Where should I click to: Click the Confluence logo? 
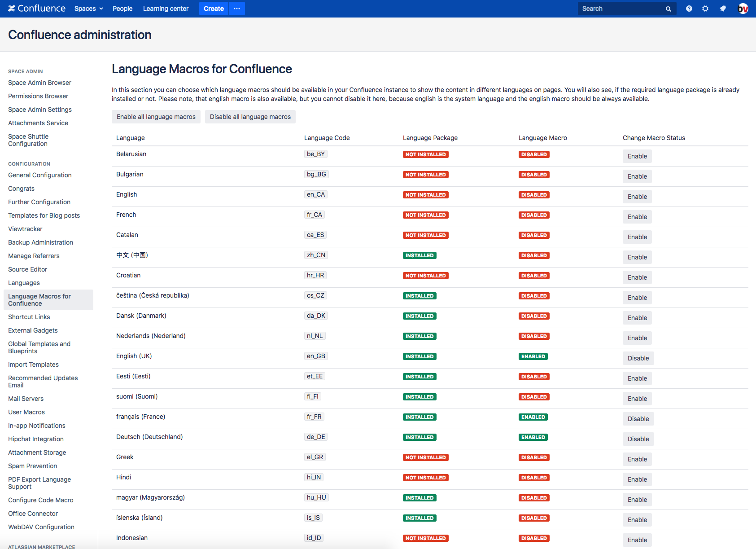[x=36, y=8]
